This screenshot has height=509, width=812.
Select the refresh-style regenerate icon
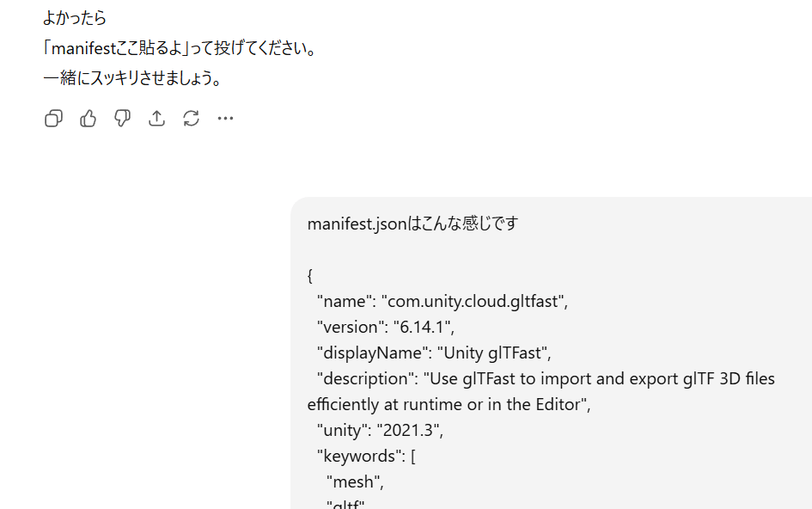[x=191, y=118]
